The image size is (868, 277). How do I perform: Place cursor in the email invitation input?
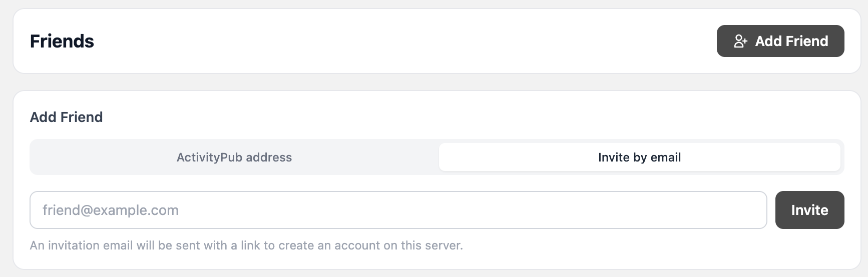click(x=398, y=210)
